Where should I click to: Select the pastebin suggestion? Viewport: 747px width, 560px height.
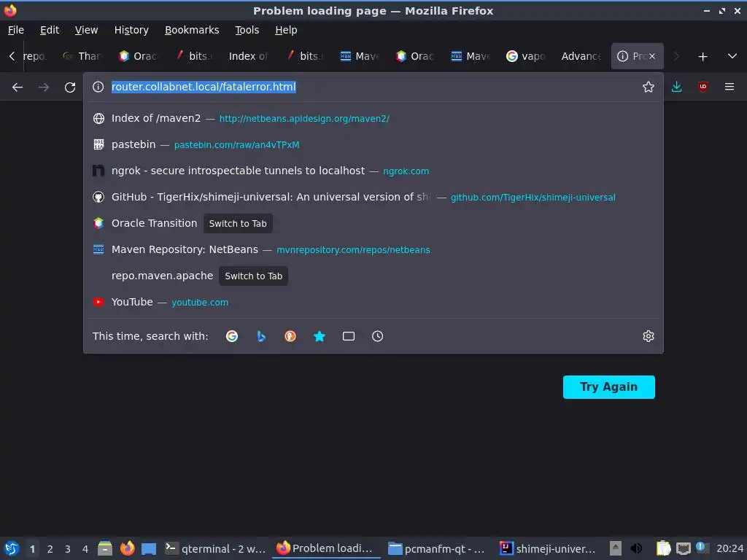coord(373,145)
